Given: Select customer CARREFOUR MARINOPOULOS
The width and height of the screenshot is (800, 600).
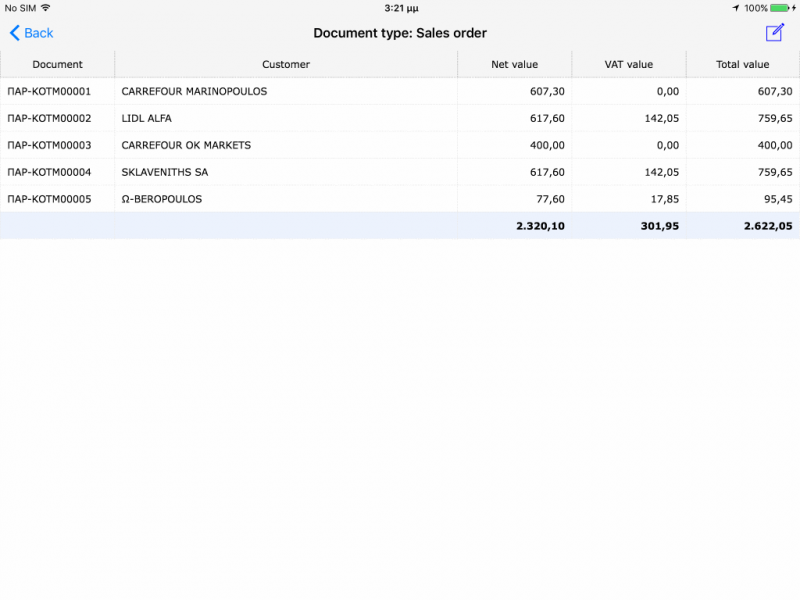Looking at the screenshot, I should pos(194,91).
